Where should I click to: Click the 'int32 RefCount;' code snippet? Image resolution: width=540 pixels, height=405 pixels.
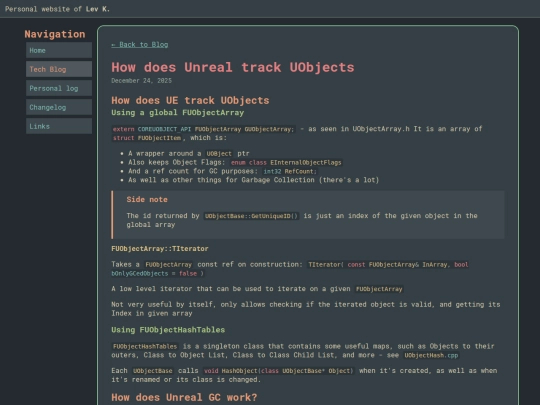click(x=289, y=172)
